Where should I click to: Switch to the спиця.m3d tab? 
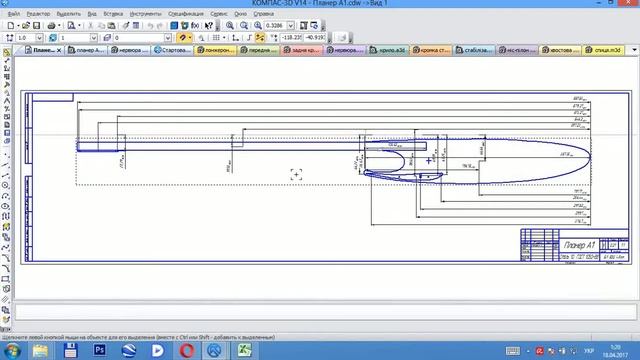(x=603, y=50)
